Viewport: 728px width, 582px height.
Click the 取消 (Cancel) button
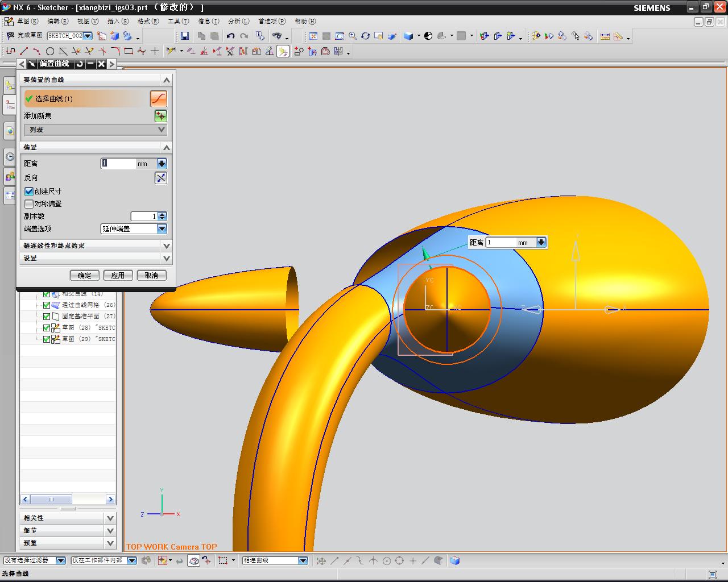tap(151, 276)
